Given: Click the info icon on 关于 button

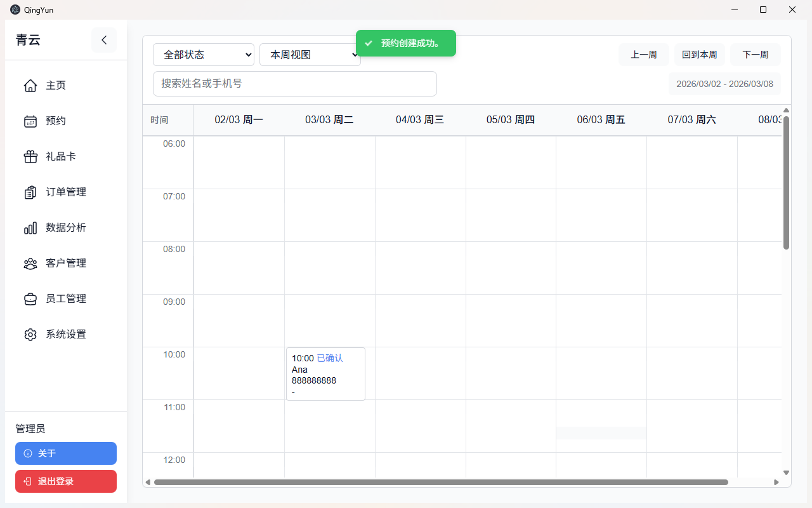Looking at the screenshot, I should pos(28,453).
